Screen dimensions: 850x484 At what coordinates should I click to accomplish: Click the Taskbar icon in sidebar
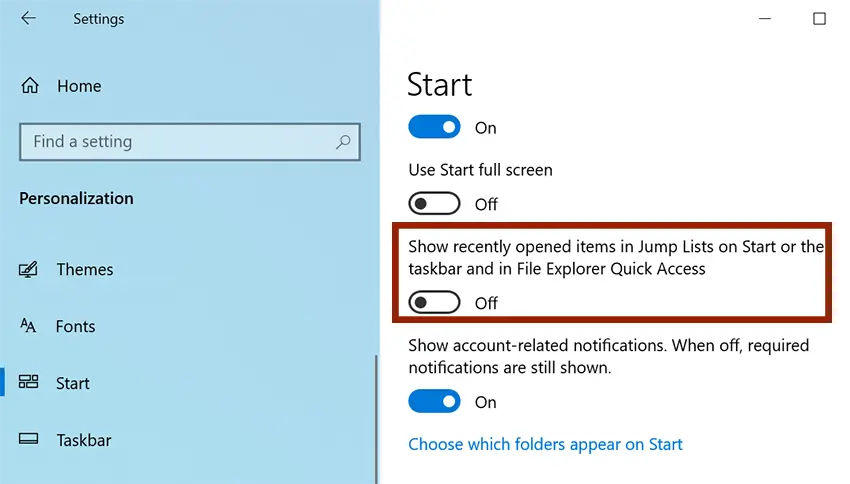pyautogui.click(x=28, y=438)
